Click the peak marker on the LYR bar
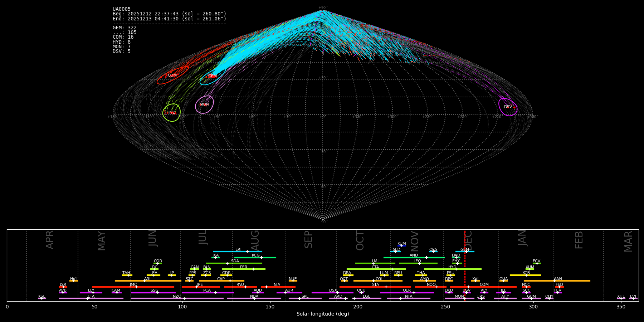Screen dimensions: 644x322 64,287
